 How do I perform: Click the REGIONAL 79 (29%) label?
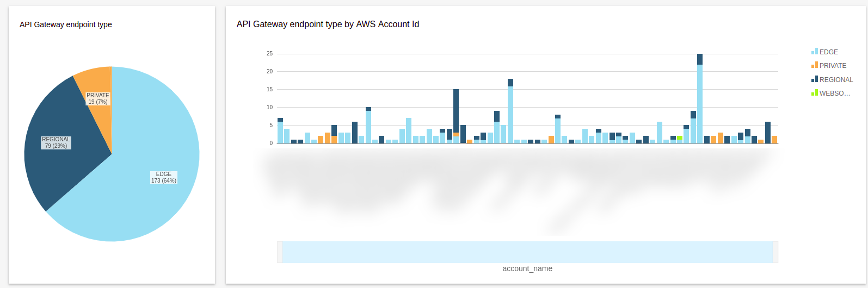pos(56,142)
